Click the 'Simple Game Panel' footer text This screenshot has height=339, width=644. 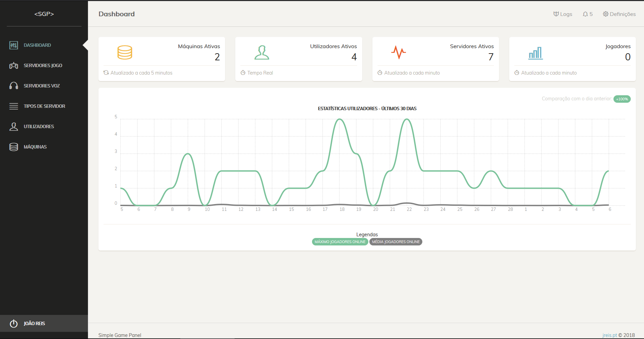click(120, 335)
